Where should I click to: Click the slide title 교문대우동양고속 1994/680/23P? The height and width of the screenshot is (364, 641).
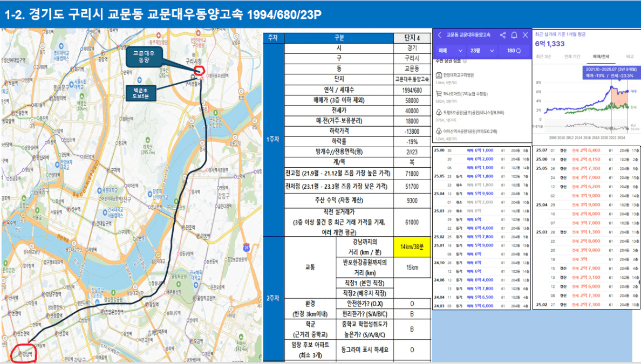click(x=234, y=15)
